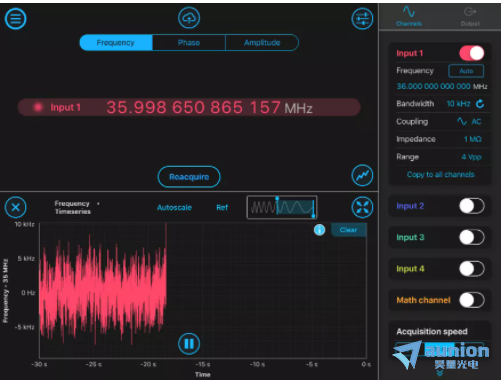Enable Input 2 channel
501x380 pixels.
472,206
